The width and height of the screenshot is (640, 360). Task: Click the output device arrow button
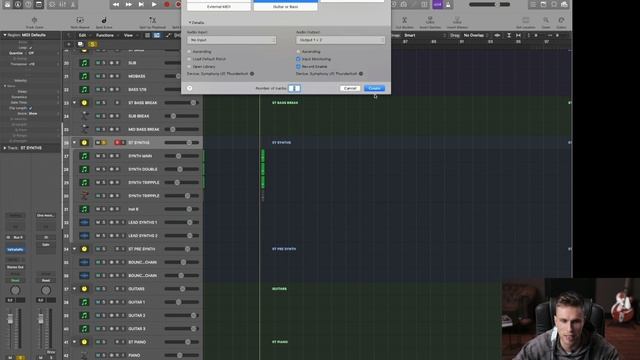pyautogui.click(x=361, y=74)
